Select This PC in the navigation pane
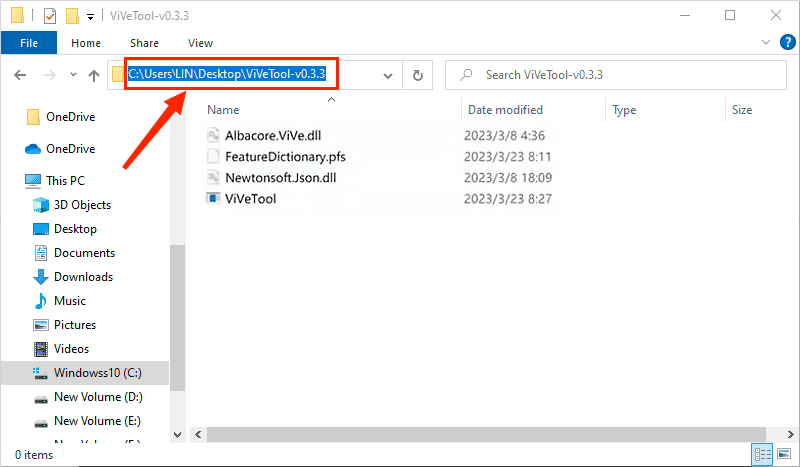800x467 pixels. (65, 181)
